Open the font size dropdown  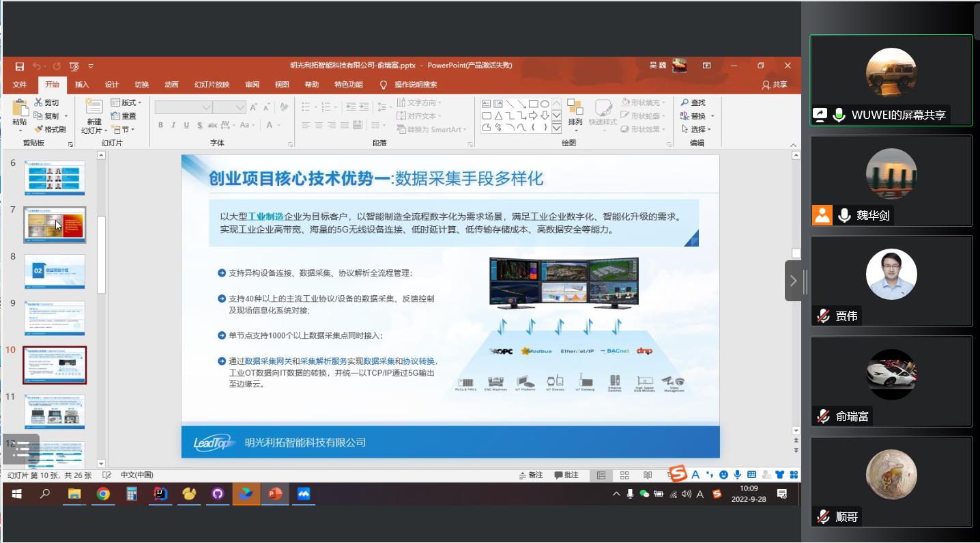coord(240,107)
